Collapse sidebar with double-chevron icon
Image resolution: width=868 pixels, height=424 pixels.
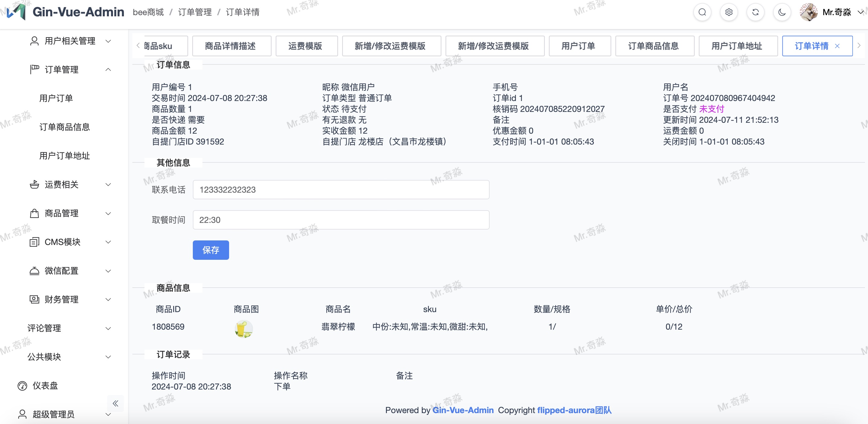click(x=115, y=403)
